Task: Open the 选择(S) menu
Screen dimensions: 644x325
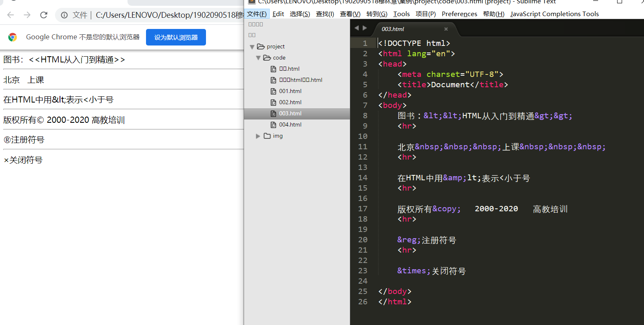Action: point(300,14)
